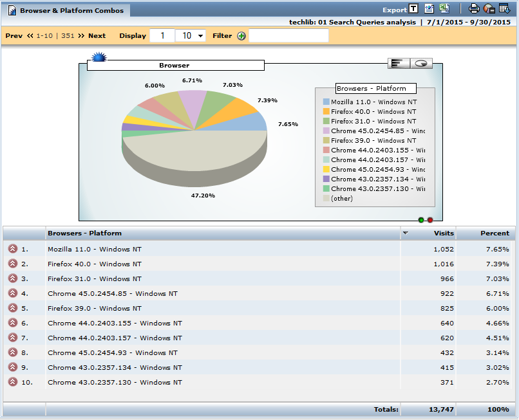This screenshot has height=420, width=519.
Task: Click the (other) legend entry
Action: pyautogui.click(x=337, y=199)
